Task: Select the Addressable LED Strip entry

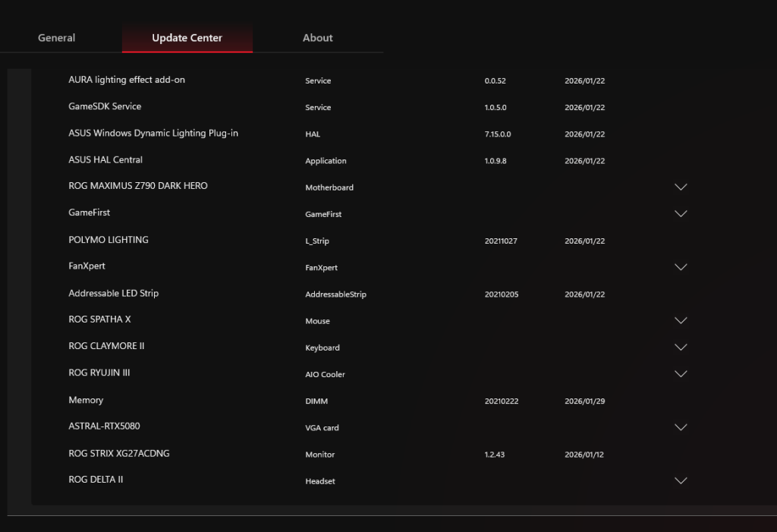Action: (114, 293)
